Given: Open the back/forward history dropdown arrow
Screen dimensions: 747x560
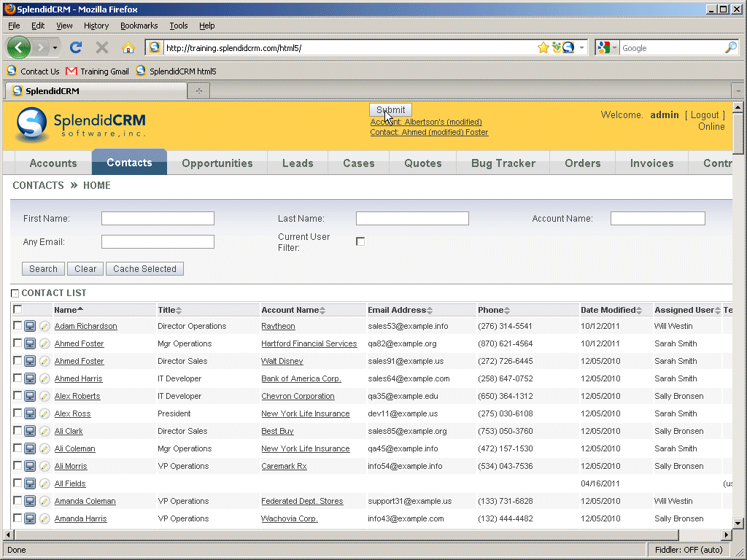Looking at the screenshot, I should click(55, 48).
